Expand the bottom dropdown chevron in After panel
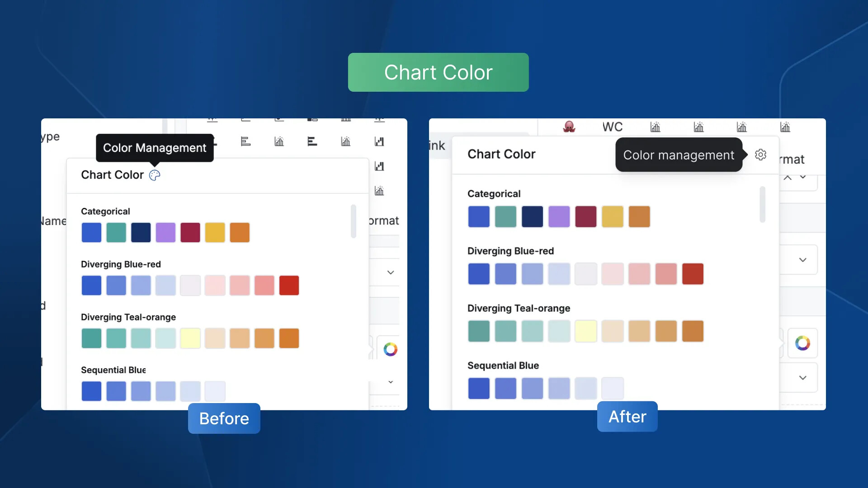Screen dimensions: 868x488 tap(802, 378)
